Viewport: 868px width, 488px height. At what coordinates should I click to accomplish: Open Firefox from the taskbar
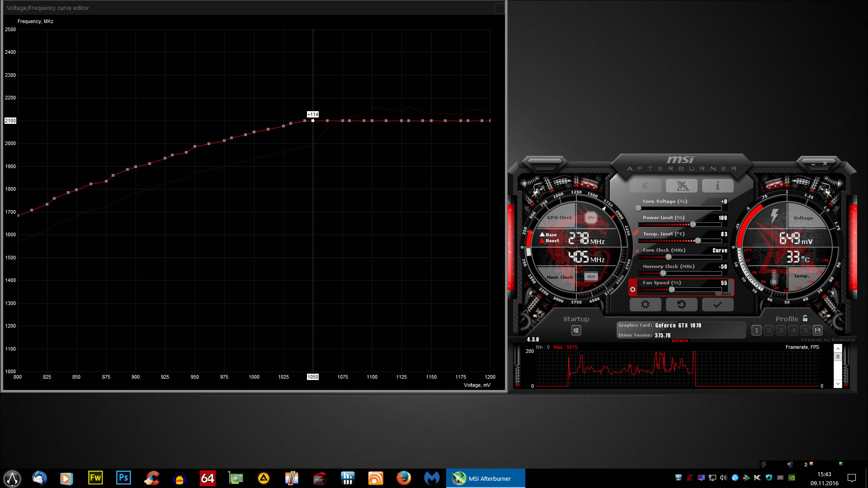403,478
